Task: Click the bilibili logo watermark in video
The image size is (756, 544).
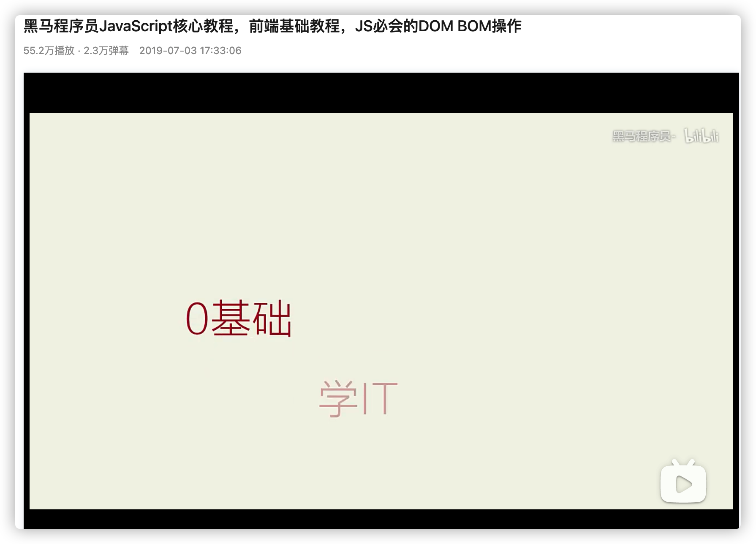Action: (x=702, y=136)
